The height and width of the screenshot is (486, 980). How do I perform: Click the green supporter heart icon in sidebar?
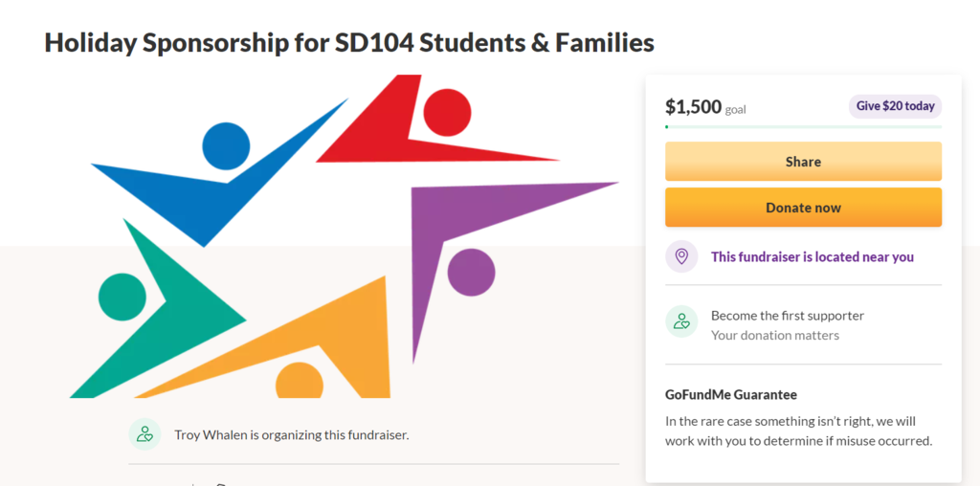[681, 321]
